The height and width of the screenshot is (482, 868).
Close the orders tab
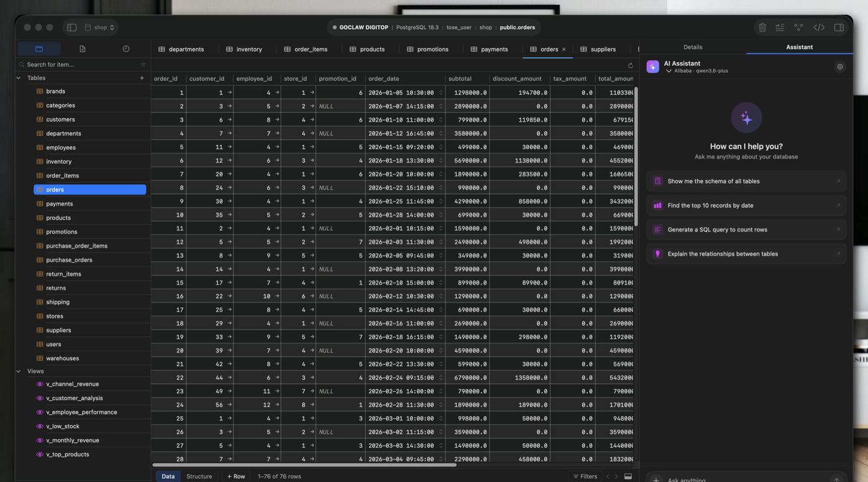(x=564, y=49)
